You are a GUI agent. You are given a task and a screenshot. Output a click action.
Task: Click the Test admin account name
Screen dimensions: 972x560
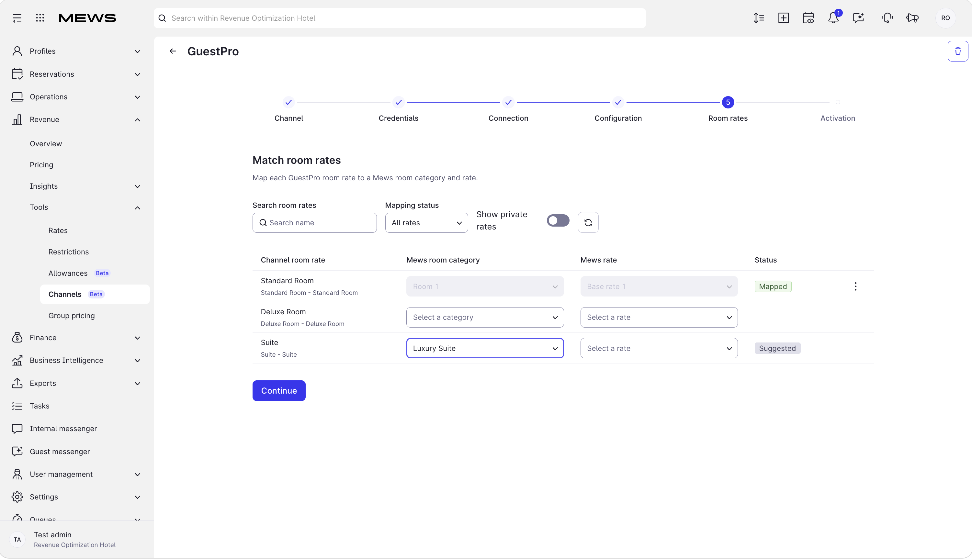[x=52, y=535]
